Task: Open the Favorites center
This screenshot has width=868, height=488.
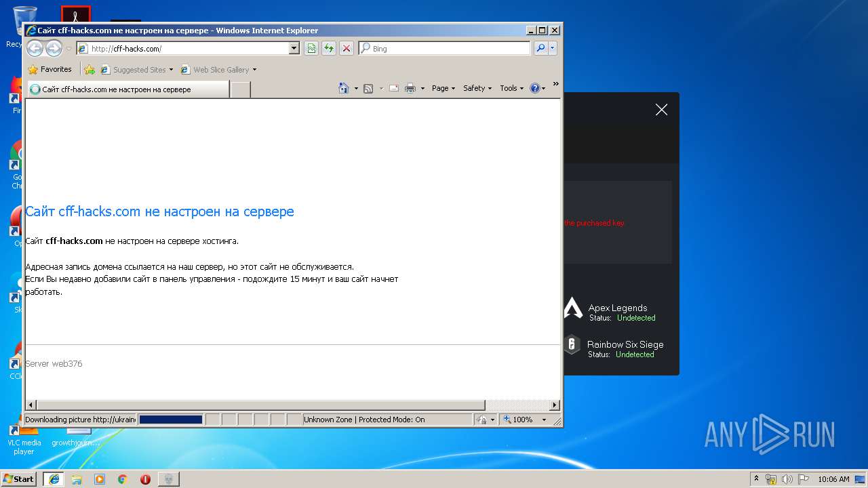Action: (50, 69)
